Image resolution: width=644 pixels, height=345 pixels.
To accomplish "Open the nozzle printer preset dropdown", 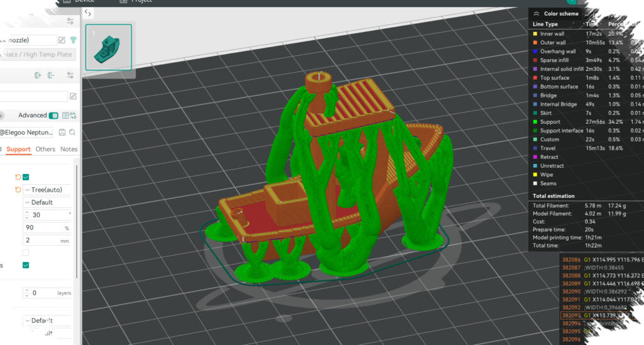I will 28,40.
